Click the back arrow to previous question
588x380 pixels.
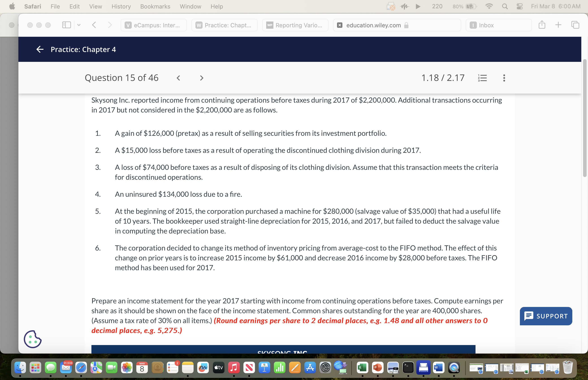pyautogui.click(x=178, y=78)
